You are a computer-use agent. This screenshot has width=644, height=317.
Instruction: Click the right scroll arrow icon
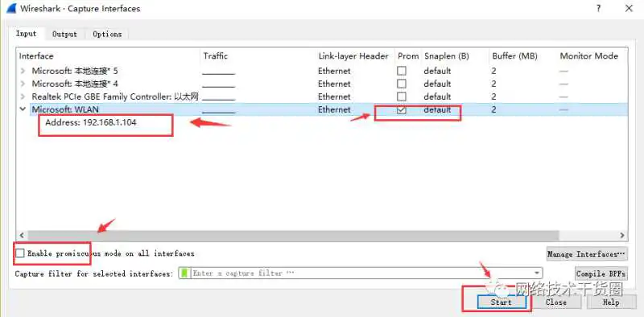[622, 236]
